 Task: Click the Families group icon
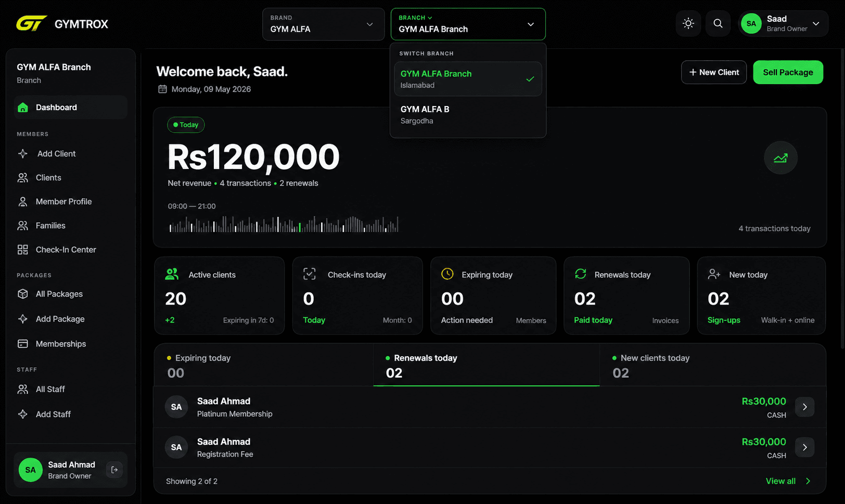[23, 225]
